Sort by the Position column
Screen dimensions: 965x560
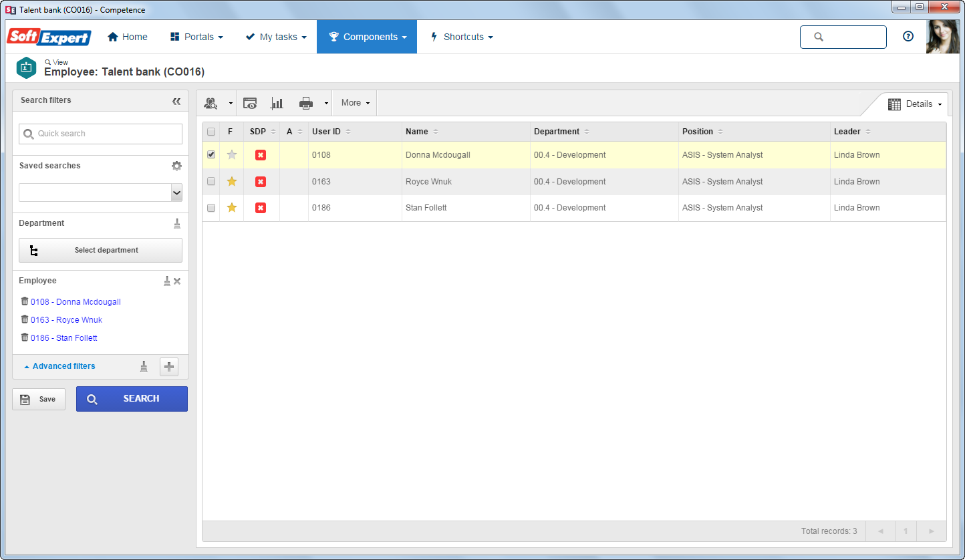[702, 132]
